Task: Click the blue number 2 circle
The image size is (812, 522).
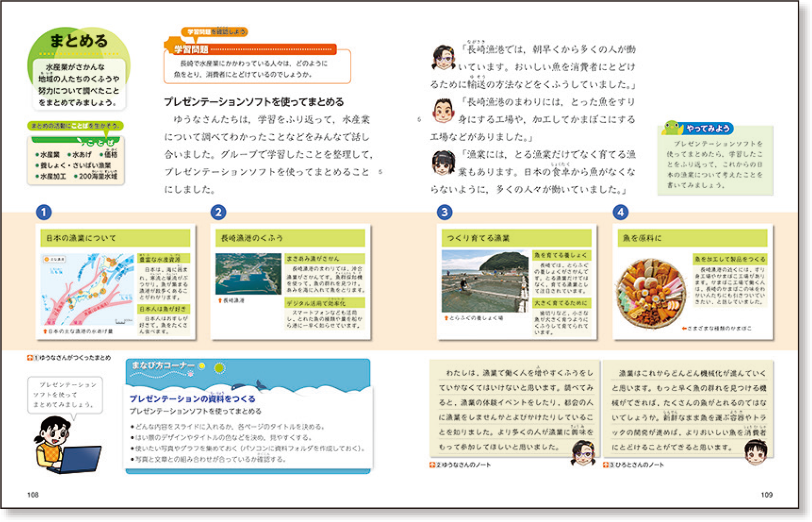Action: 218,212
